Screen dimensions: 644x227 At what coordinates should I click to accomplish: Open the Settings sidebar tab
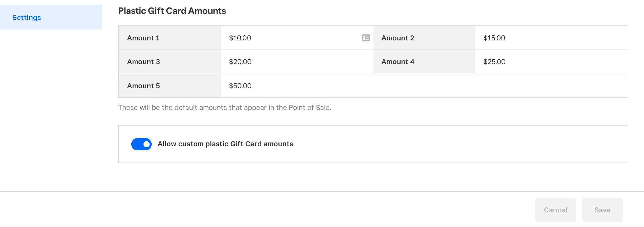click(27, 18)
